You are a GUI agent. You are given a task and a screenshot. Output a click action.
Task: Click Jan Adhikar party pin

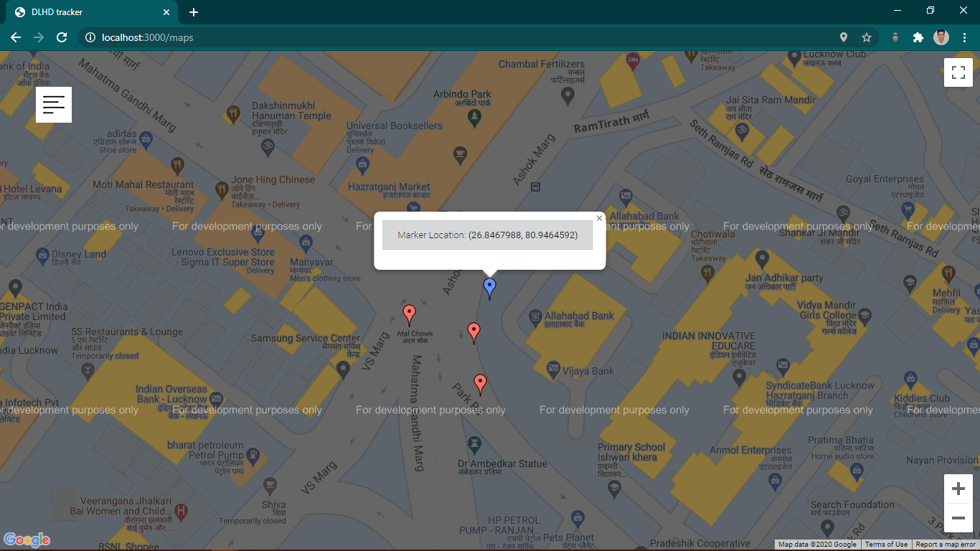762,258
